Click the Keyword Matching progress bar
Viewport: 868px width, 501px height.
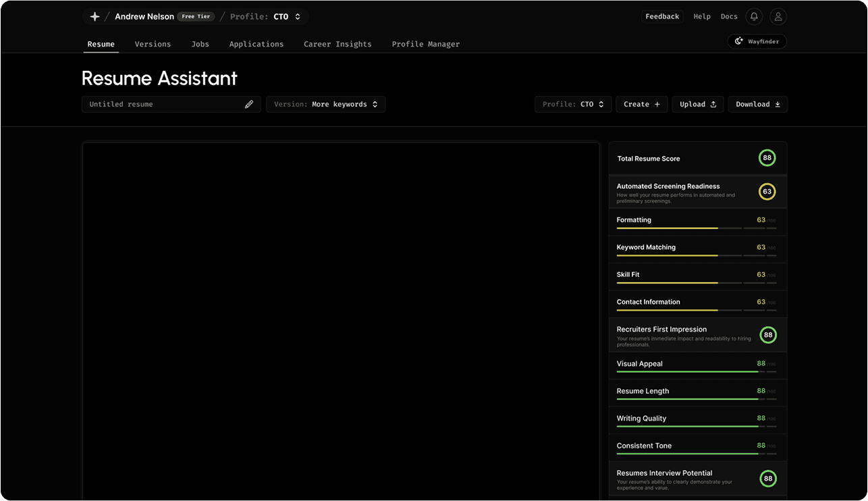[696, 256]
